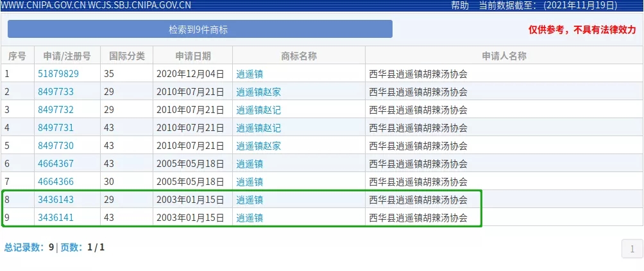644x271 pixels.
Task: Open registration number 8497732
Action: pyautogui.click(x=56, y=110)
